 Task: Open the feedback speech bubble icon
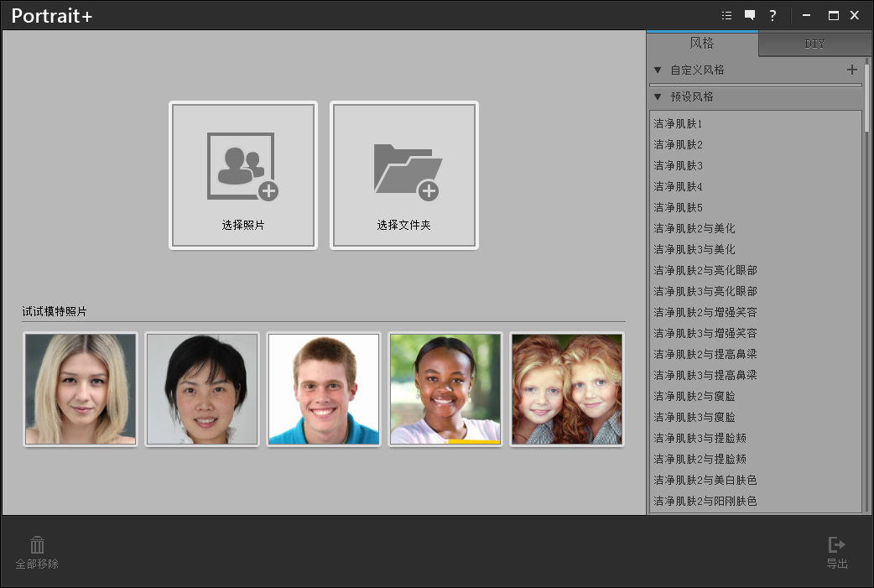coord(750,15)
